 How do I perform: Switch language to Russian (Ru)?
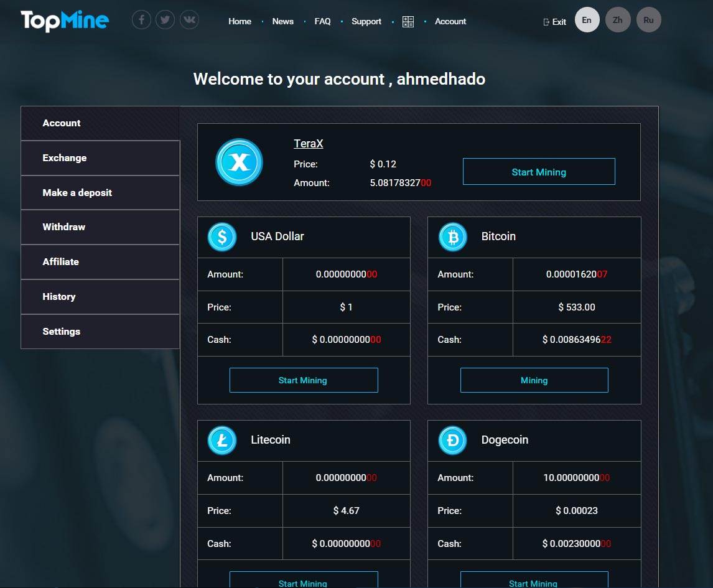click(x=648, y=19)
